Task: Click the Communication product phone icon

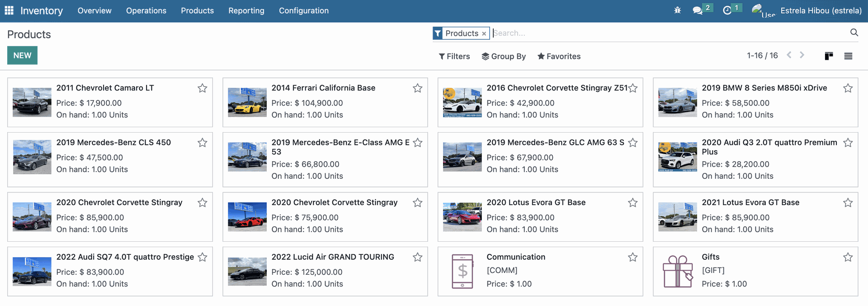Action: click(462, 271)
